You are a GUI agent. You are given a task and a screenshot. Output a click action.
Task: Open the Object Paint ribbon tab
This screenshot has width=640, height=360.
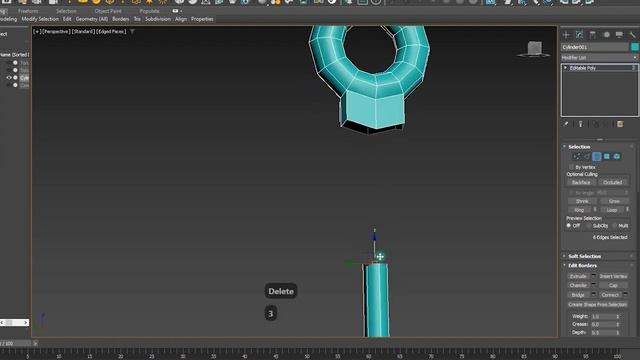(108, 11)
